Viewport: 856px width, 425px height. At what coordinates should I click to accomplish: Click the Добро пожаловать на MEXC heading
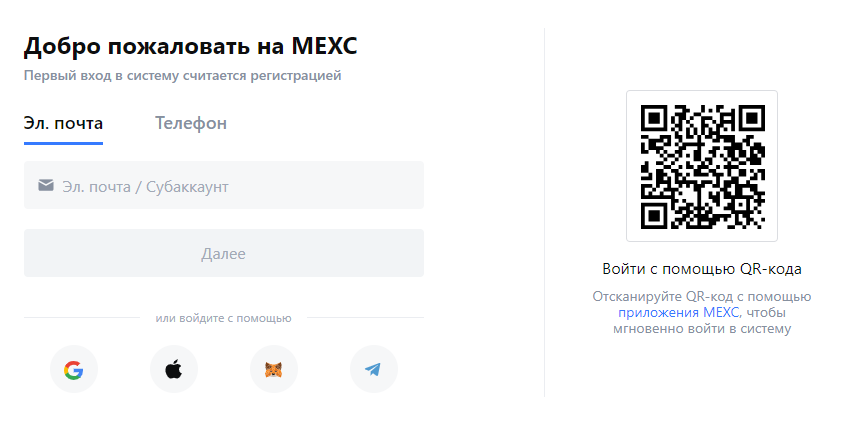pyautogui.click(x=190, y=46)
